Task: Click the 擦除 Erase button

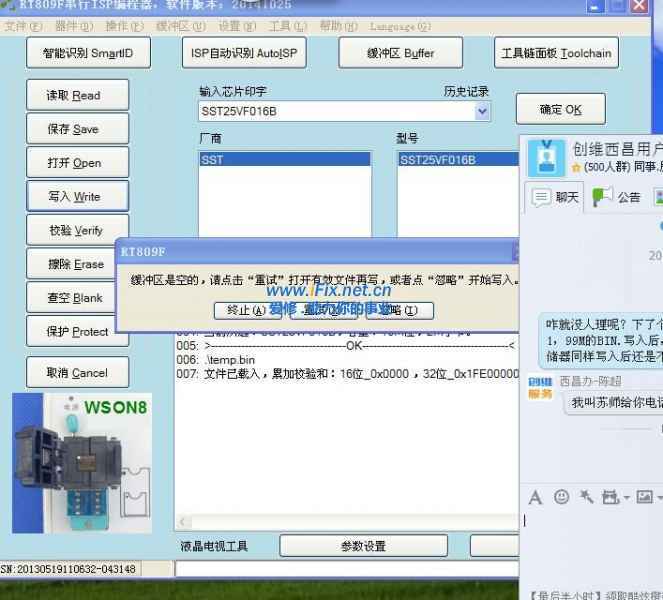Action: click(x=72, y=264)
